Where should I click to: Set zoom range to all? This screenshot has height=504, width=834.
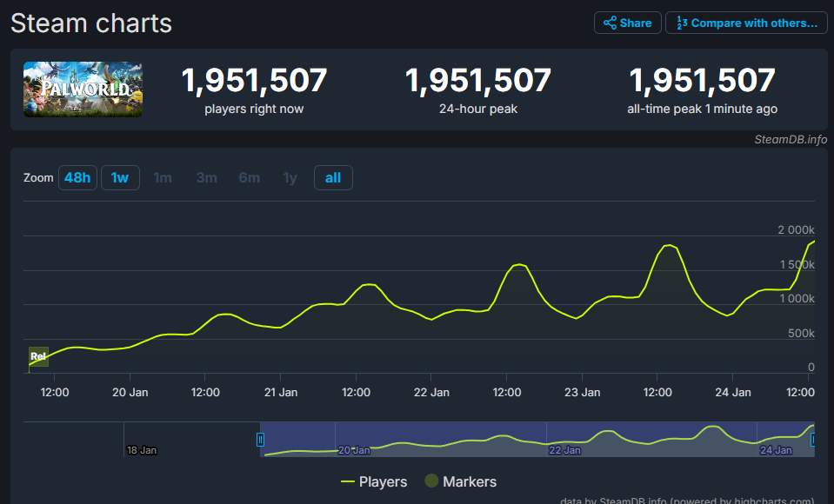click(x=333, y=177)
